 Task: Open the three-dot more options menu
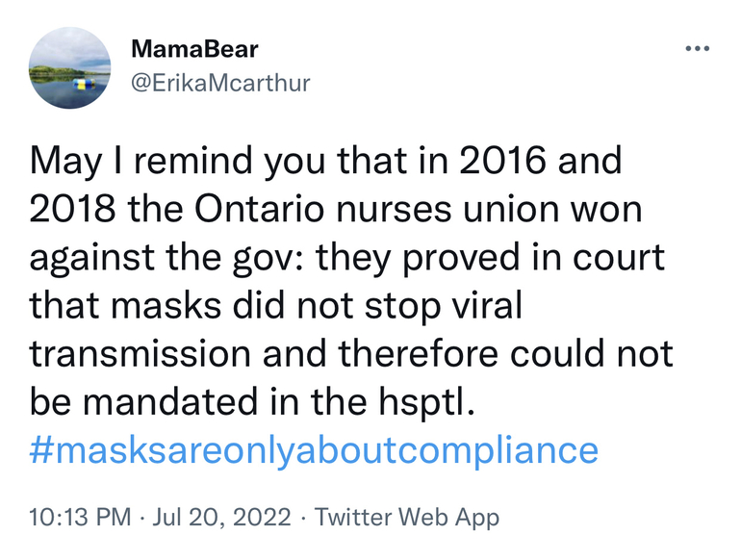(696, 49)
